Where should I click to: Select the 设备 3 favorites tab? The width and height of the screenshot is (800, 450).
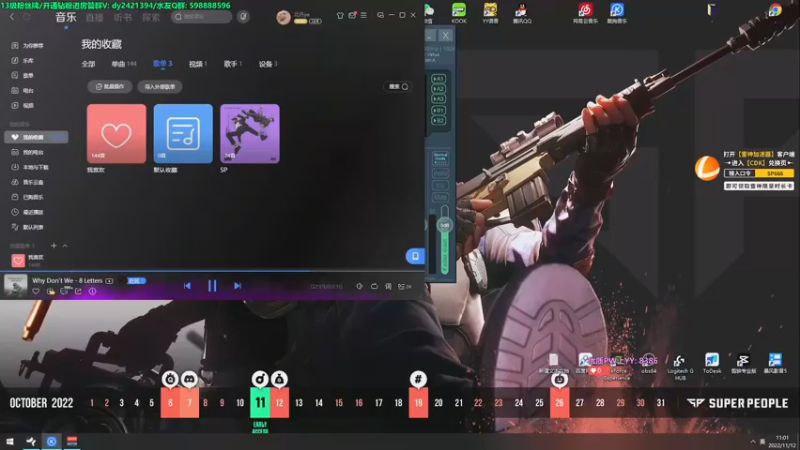[x=268, y=64]
